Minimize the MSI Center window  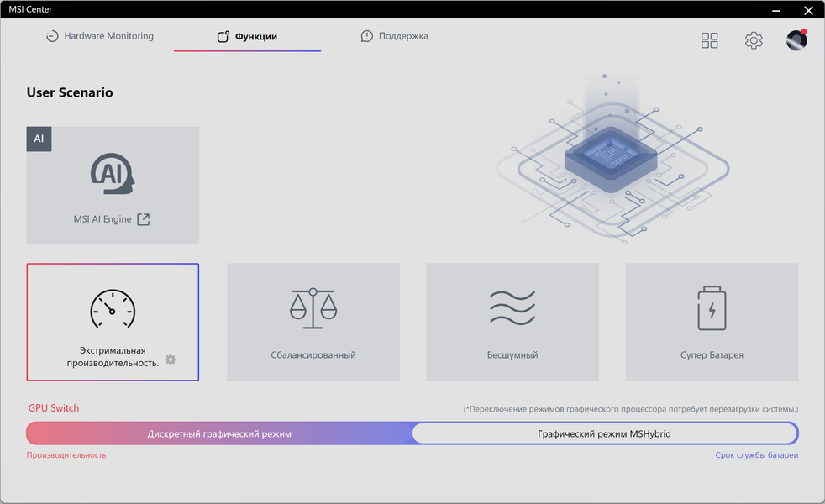click(776, 10)
